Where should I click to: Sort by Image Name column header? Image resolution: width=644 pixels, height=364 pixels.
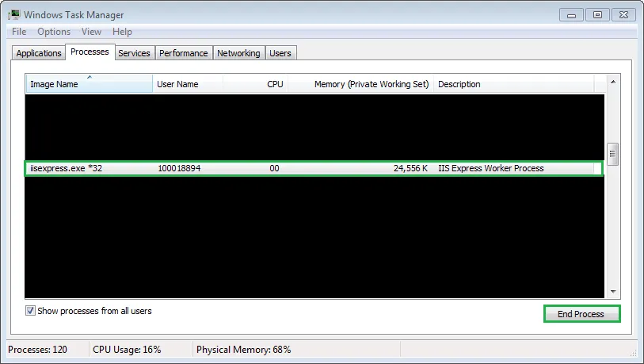[x=89, y=84]
